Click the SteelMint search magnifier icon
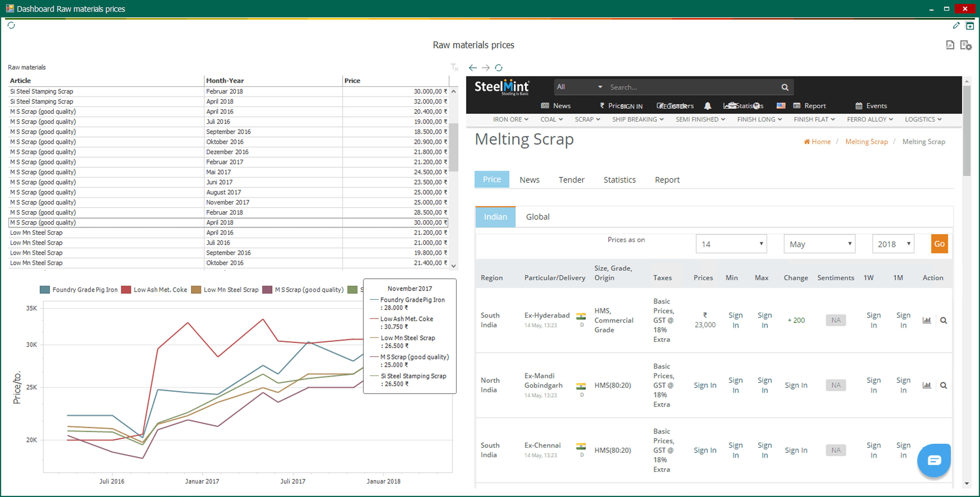 784,87
